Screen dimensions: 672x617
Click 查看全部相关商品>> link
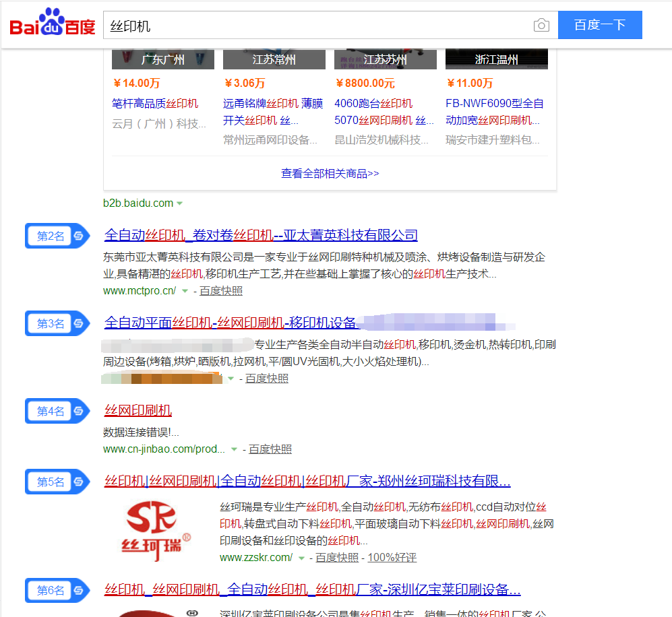330,173
